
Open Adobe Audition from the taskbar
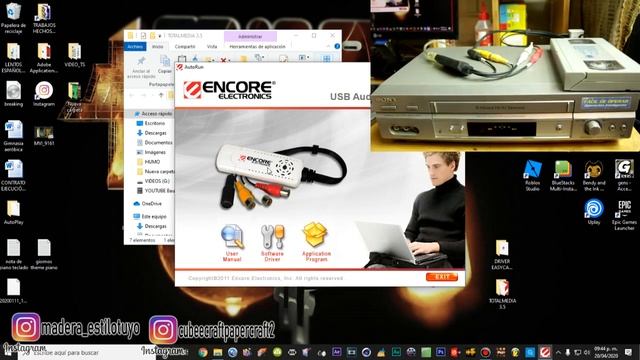tap(396, 352)
